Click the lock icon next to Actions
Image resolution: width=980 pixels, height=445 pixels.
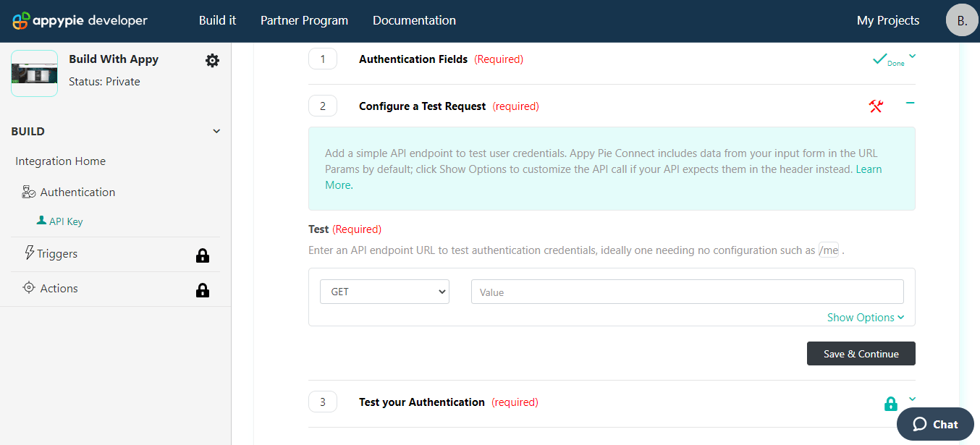point(203,289)
